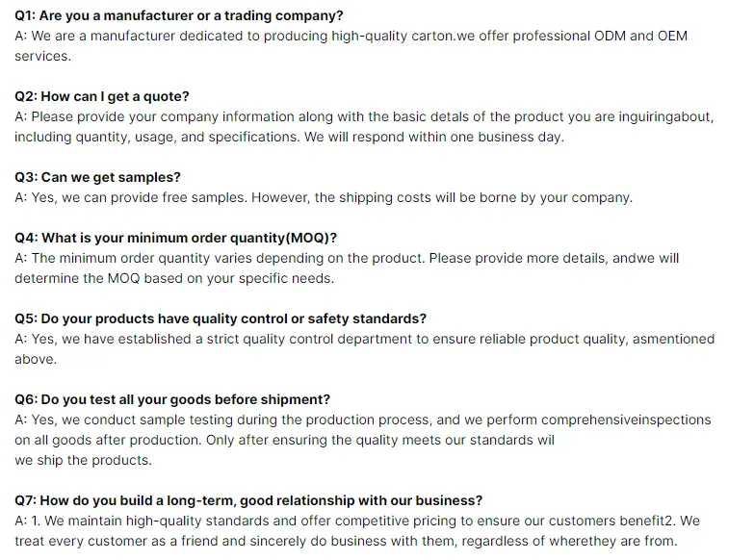Viewport: 754px width, 560px height.
Task: Click the line 'we ship the products.'
Action: (83, 460)
